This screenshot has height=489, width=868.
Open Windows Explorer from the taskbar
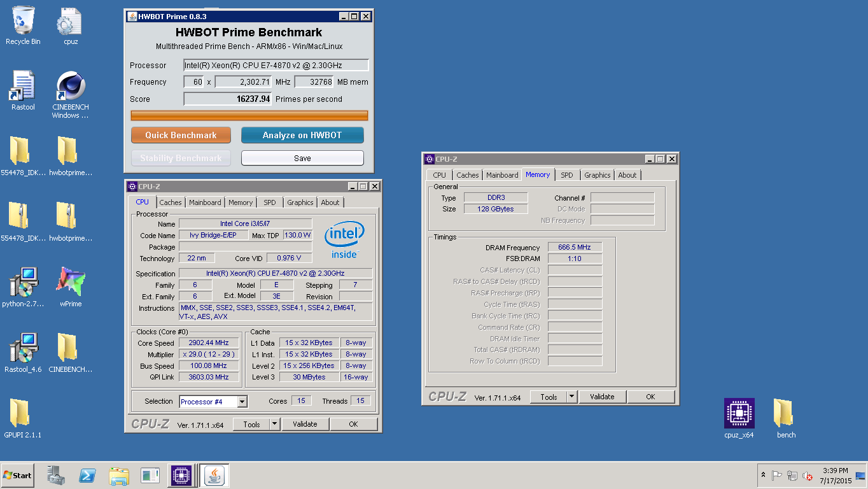(x=119, y=476)
